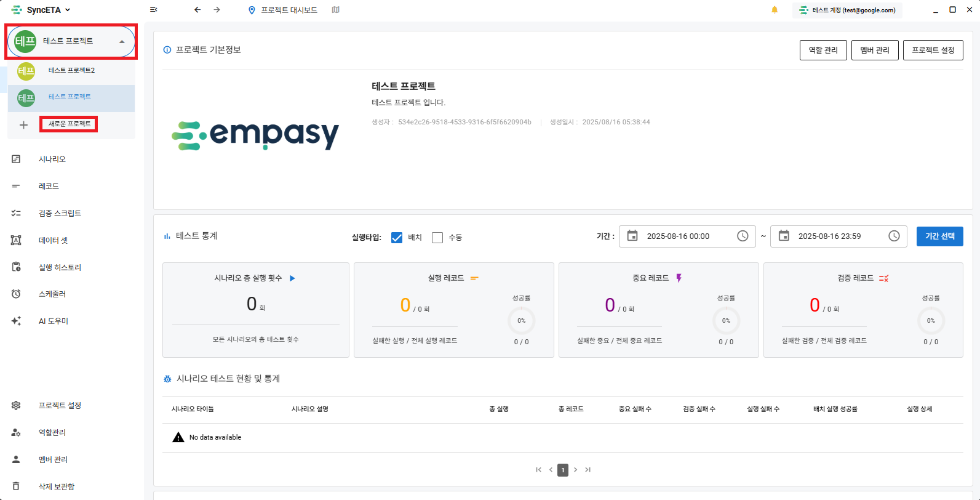Create 새로운 프로젝트
980x500 pixels.
point(70,124)
